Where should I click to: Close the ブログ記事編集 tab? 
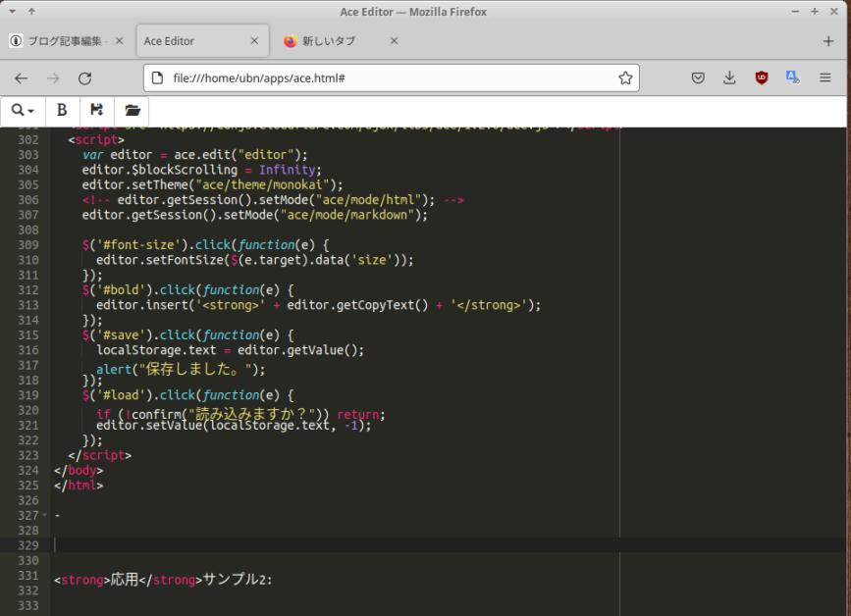pos(120,40)
